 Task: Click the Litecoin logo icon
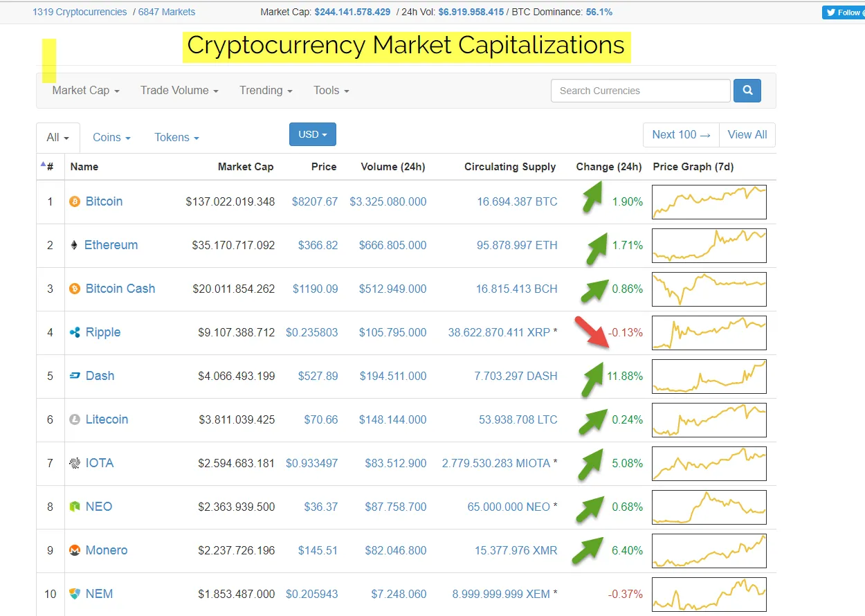[75, 420]
